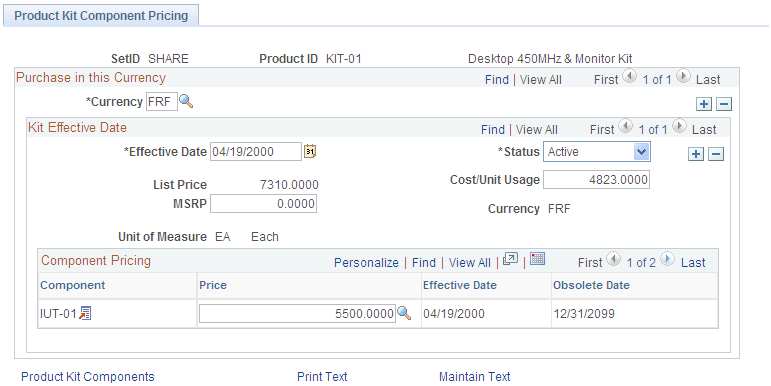Add a new Kit Effective Date row
The width and height of the screenshot is (771, 386).
point(695,154)
